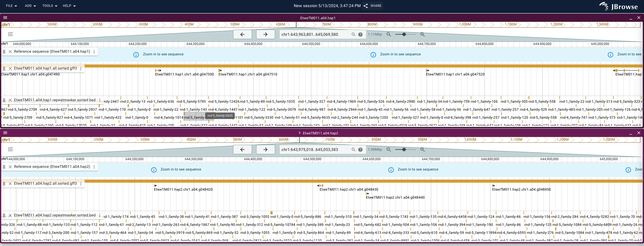Zoom in on the hap2 view
The height and width of the screenshot is (246, 644).
click(423, 149)
